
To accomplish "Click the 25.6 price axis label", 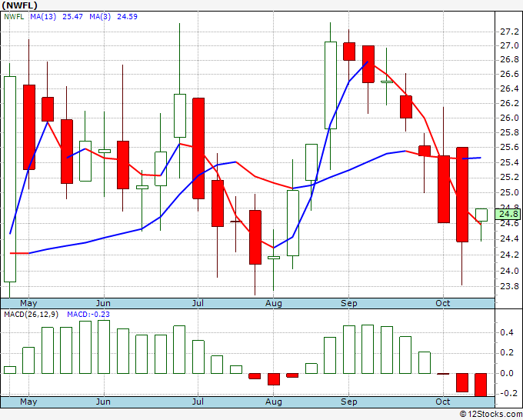I will (x=509, y=147).
